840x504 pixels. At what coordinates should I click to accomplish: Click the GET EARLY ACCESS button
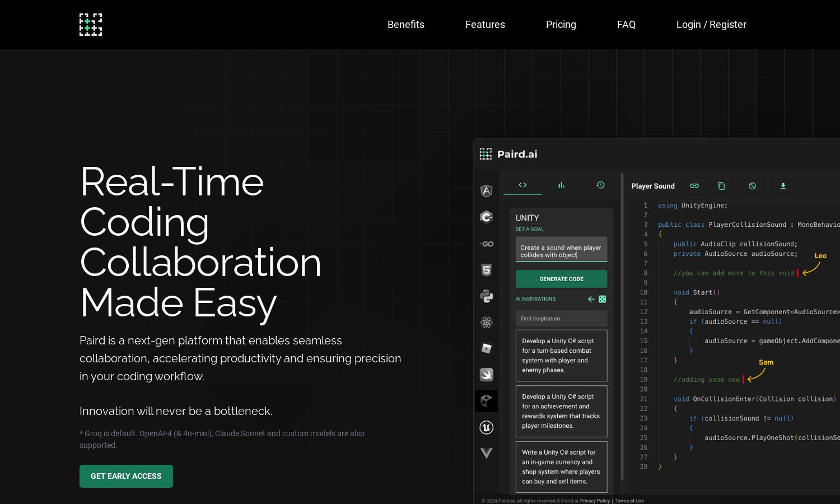126,476
